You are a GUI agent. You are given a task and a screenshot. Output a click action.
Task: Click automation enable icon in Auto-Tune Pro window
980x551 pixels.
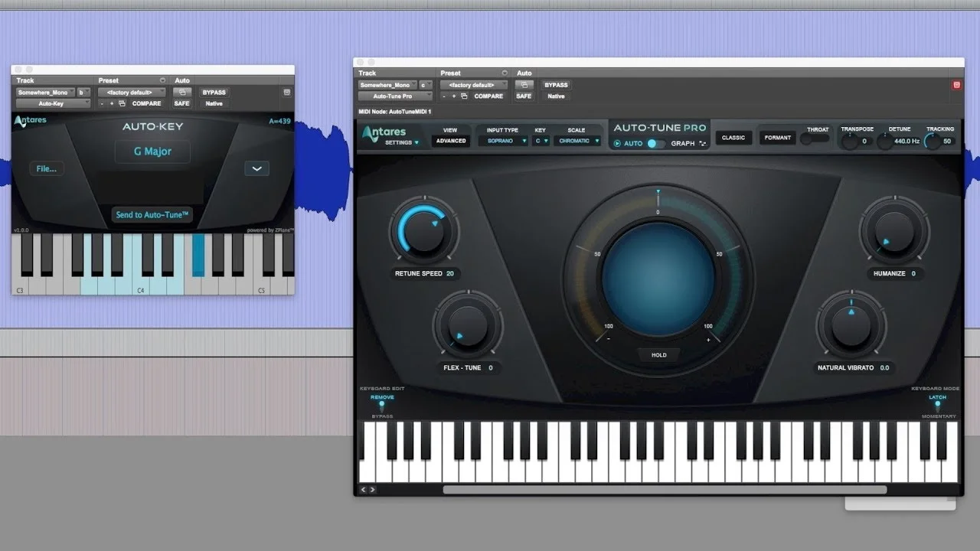tap(524, 85)
